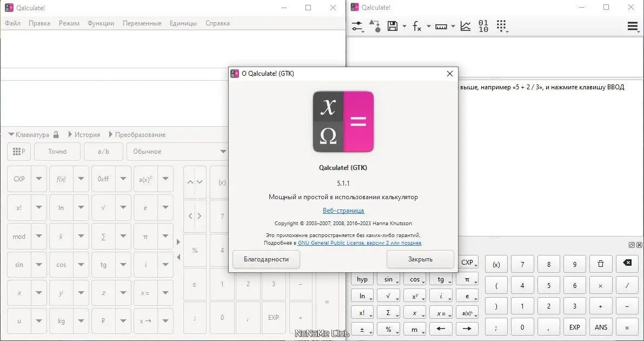Open the Правка menu

click(39, 23)
